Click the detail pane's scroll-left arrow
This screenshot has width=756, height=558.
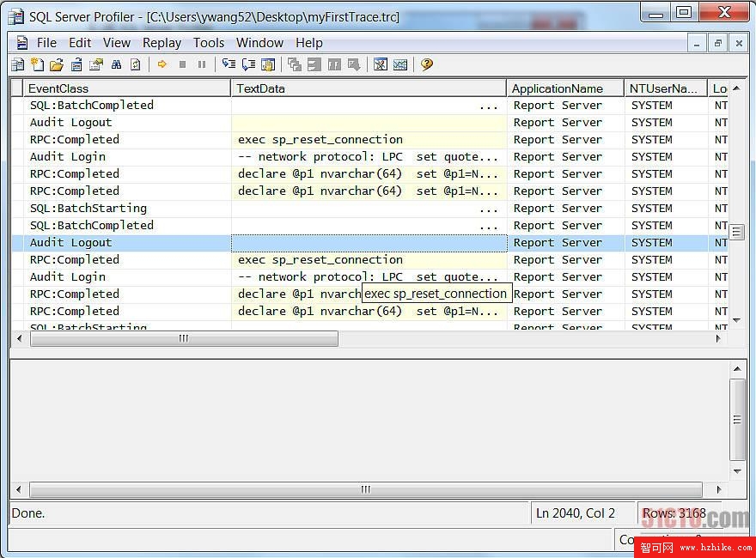(19, 489)
